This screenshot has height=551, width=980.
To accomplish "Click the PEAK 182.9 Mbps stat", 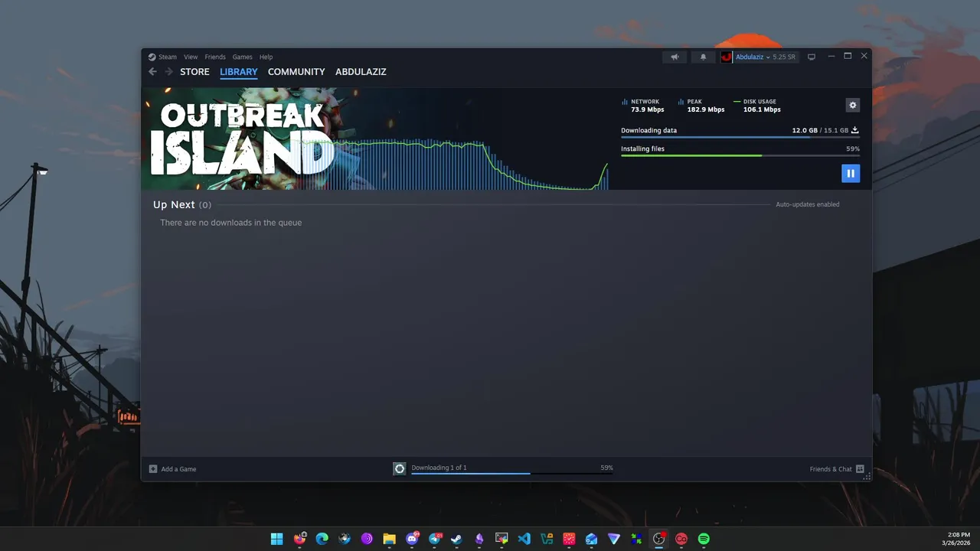I will tap(701, 106).
